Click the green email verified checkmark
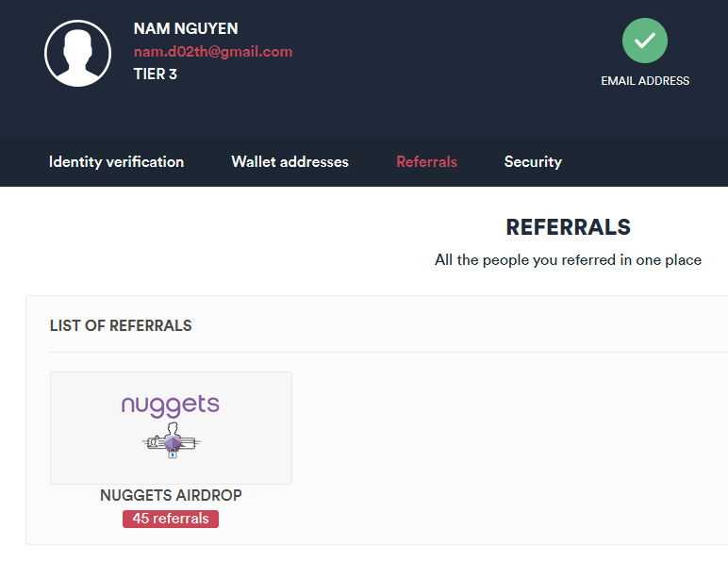This screenshot has height=562, width=728. tap(644, 41)
